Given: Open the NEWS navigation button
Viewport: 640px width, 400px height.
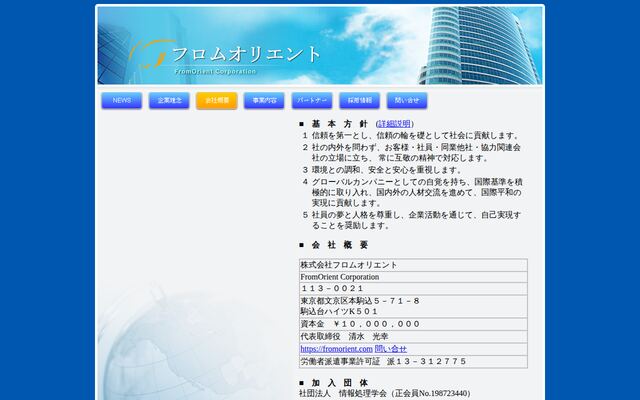Looking at the screenshot, I should (x=122, y=100).
